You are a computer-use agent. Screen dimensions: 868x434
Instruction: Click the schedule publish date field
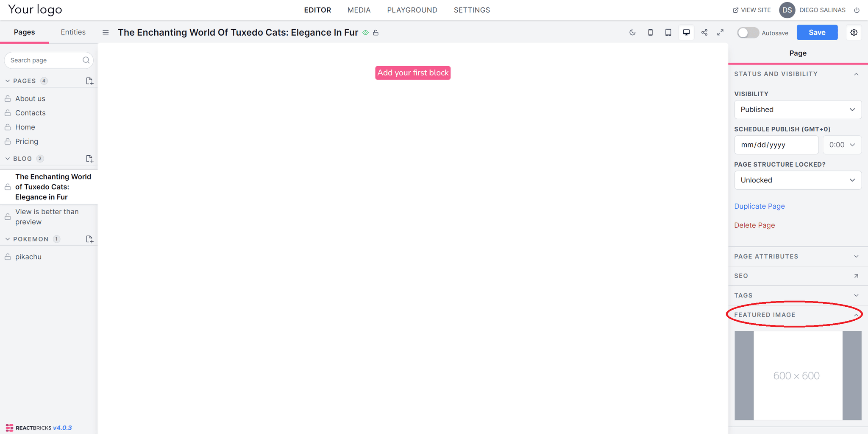pos(776,145)
